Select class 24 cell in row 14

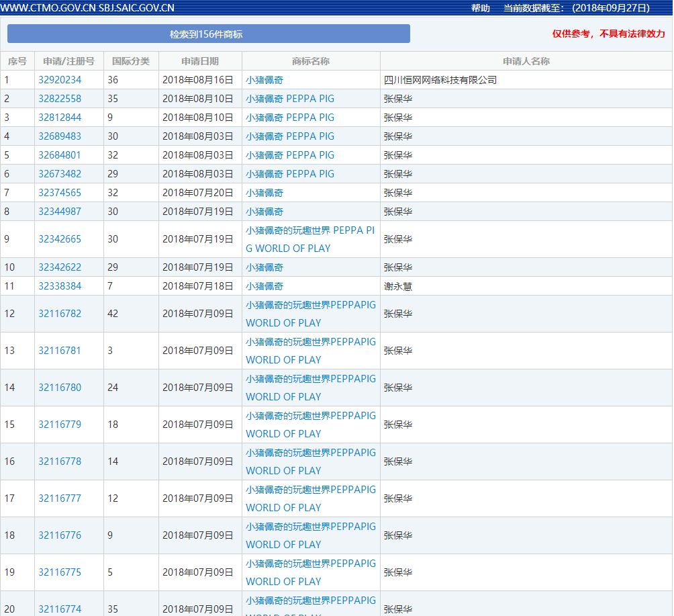[131, 388]
